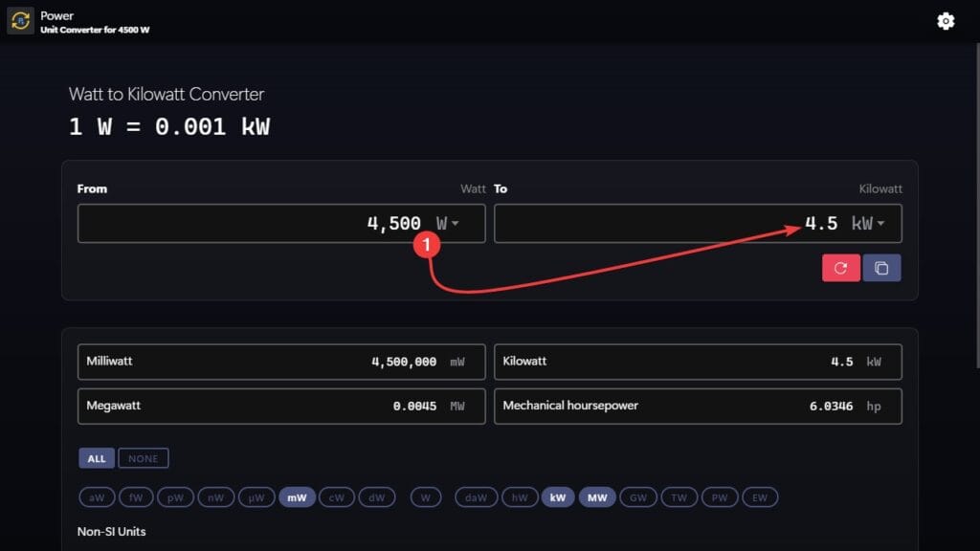Toggle the pW unit chip
Viewport: 980px width, 551px height.
[x=175, y=497]
